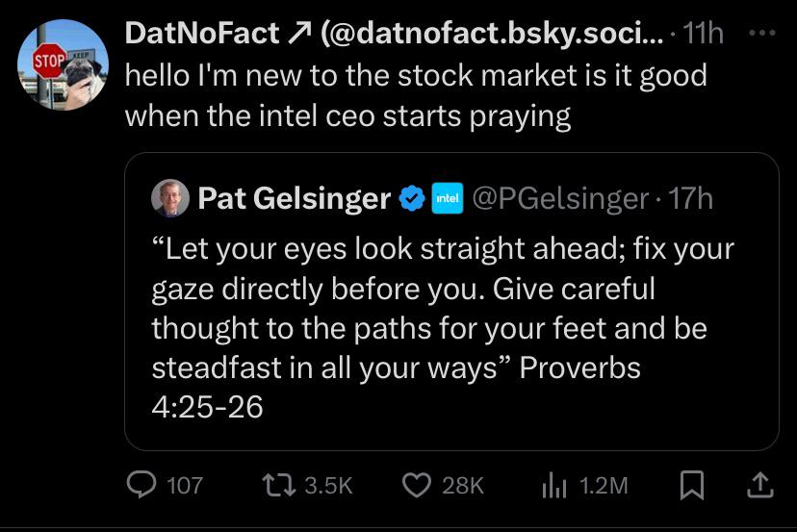Click the 3.5K reposts count
Screen dimensions: 797x532
(x=328, y=486)
